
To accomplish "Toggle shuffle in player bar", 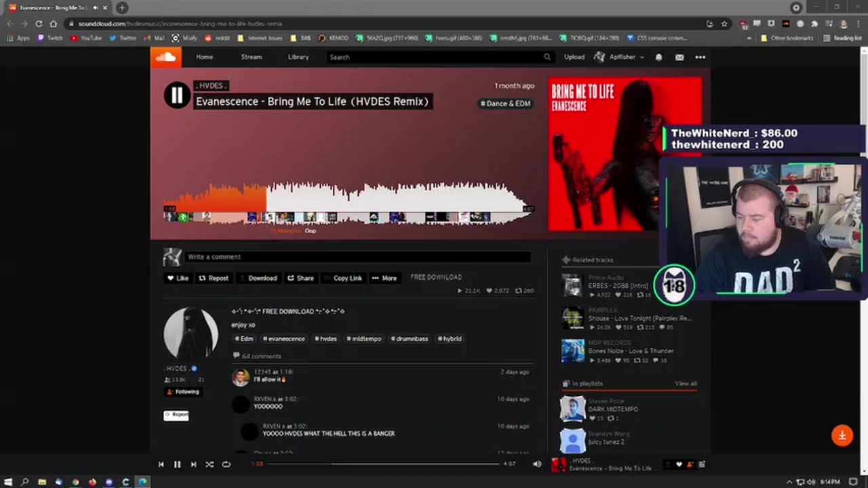I will pyautogui.click(x=210, y=464).
